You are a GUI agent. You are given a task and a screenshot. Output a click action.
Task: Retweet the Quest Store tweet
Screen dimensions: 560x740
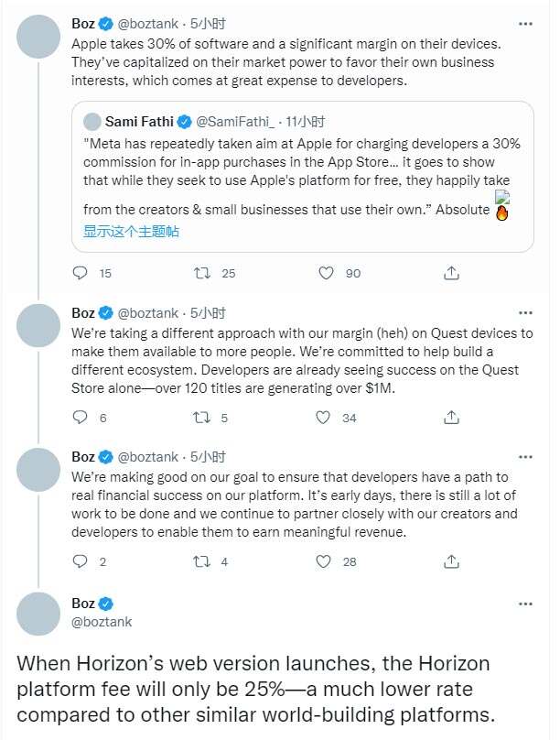click(x=202, y=418)
